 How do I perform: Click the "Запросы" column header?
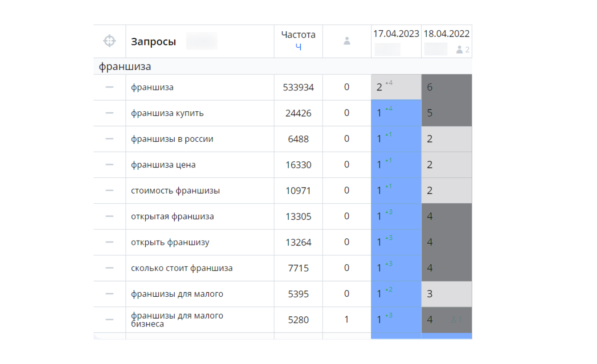point(153,42)
